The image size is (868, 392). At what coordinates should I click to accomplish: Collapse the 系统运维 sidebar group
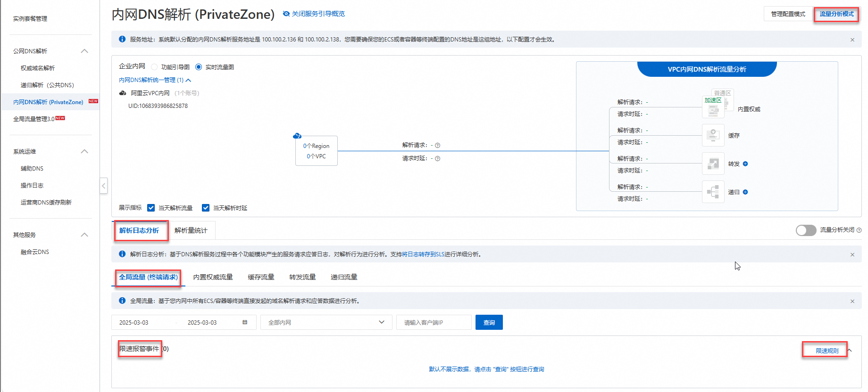(84, 151)
